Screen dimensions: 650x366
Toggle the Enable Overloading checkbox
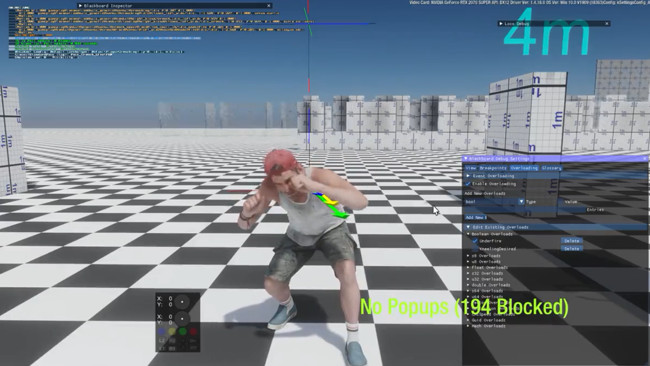(x=468, y=184)
